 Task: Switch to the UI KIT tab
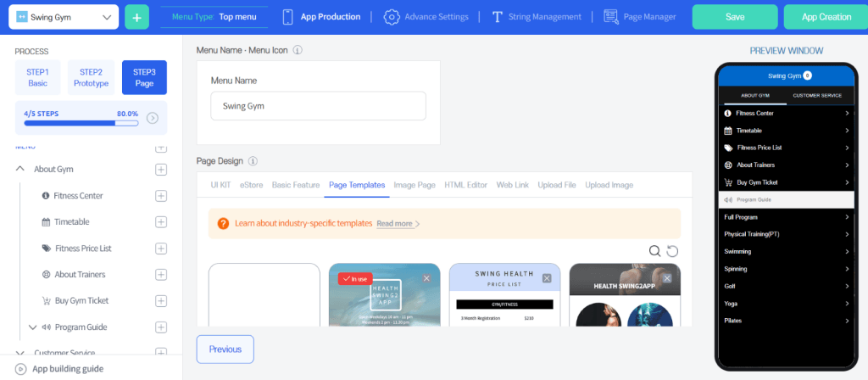point(220,185)
